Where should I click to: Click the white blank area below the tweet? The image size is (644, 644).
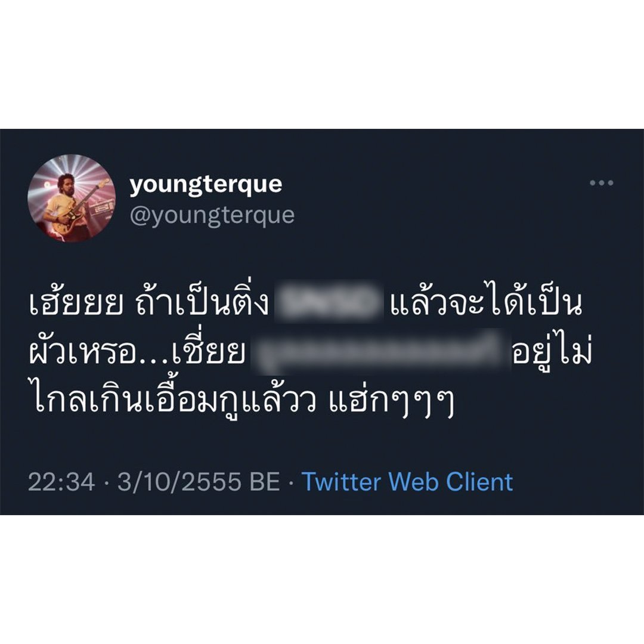point(322,579)
